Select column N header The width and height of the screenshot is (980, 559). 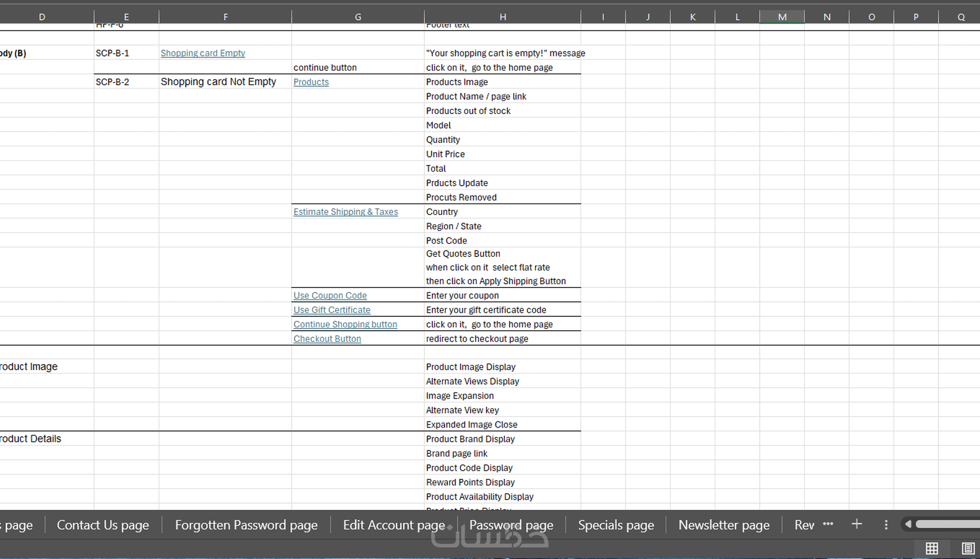click(827, 17)
